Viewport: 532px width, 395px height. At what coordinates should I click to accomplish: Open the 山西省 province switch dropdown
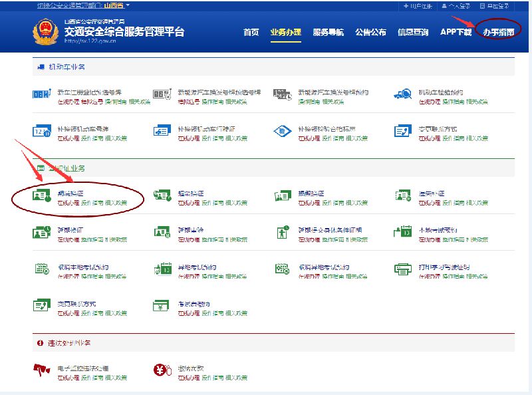point(117,5)
